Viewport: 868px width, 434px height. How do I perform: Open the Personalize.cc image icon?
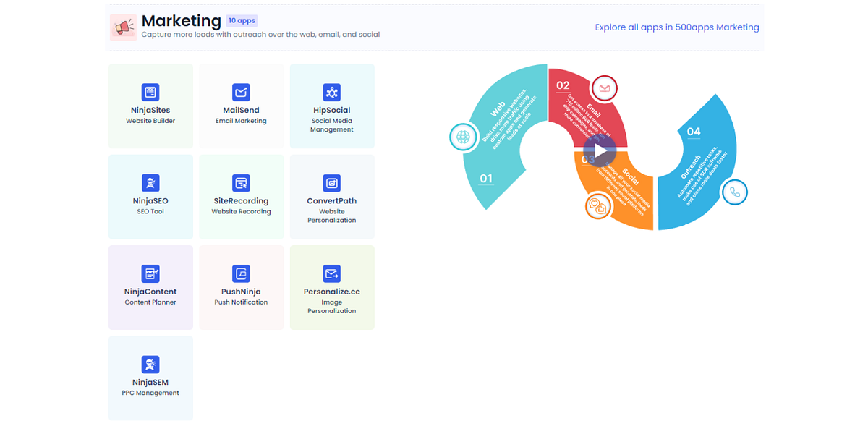tap(331, 273)
